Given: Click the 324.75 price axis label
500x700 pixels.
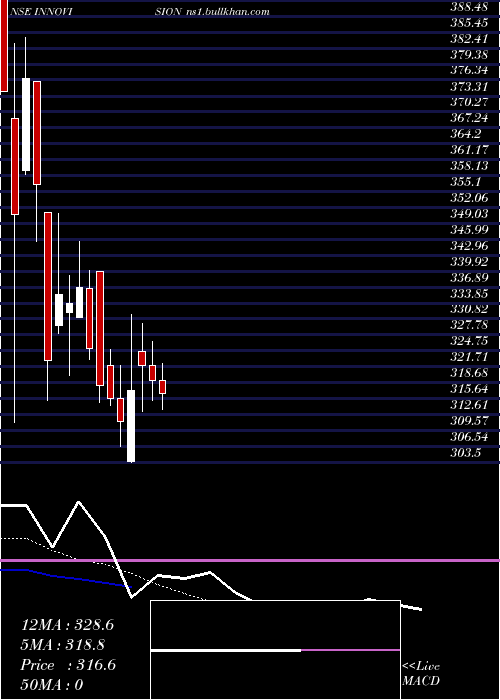Looking at the screenshot, I should 469,341.
